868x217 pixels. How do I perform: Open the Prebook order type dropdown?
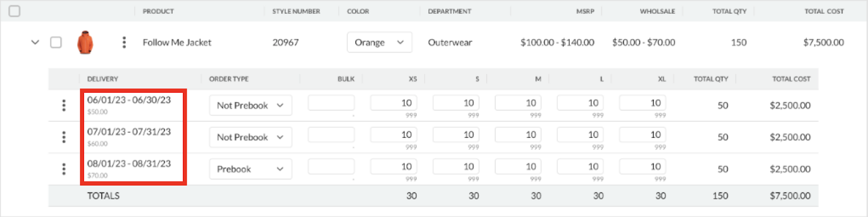(251, 169)
